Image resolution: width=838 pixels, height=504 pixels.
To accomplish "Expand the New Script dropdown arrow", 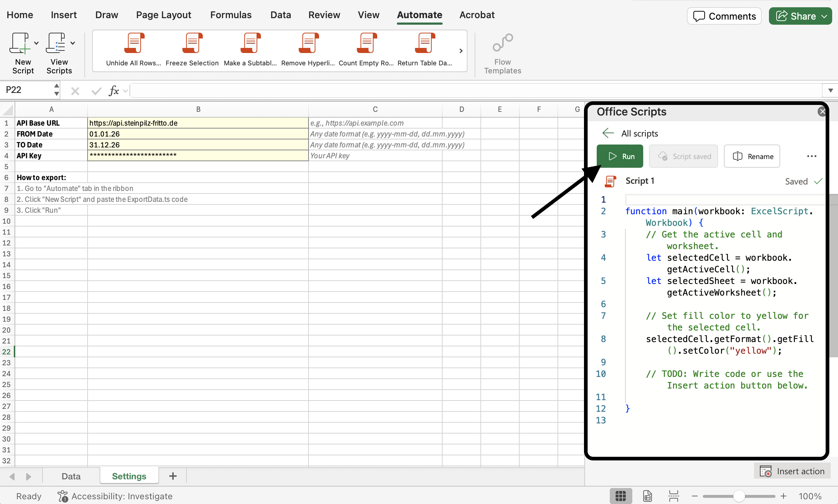I will coord(36,43).
